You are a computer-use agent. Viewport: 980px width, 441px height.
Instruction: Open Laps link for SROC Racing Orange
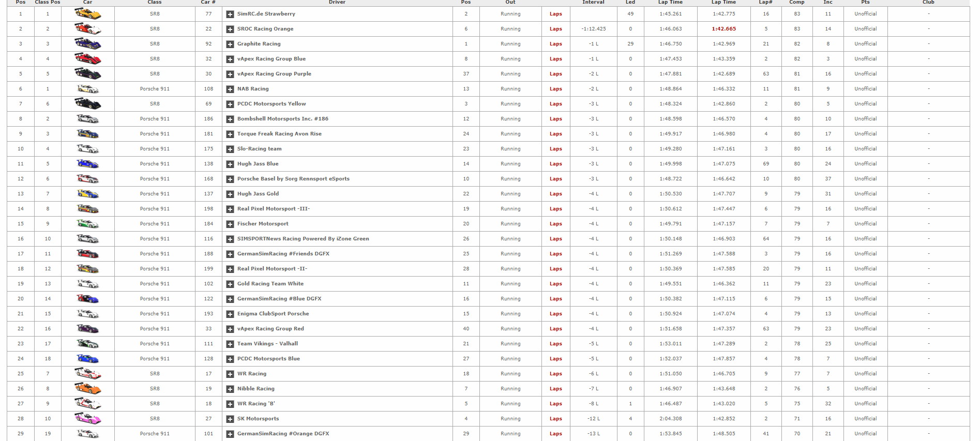pos(556,29)
